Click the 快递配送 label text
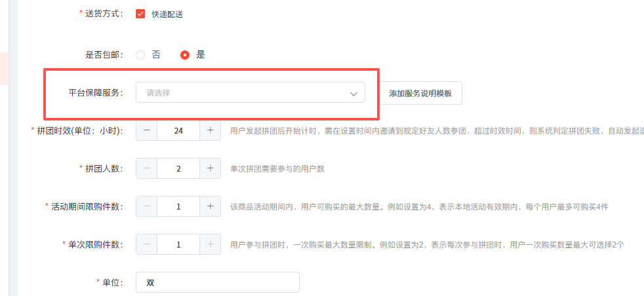This screenshot has height=296, width=644. [167, 14]
